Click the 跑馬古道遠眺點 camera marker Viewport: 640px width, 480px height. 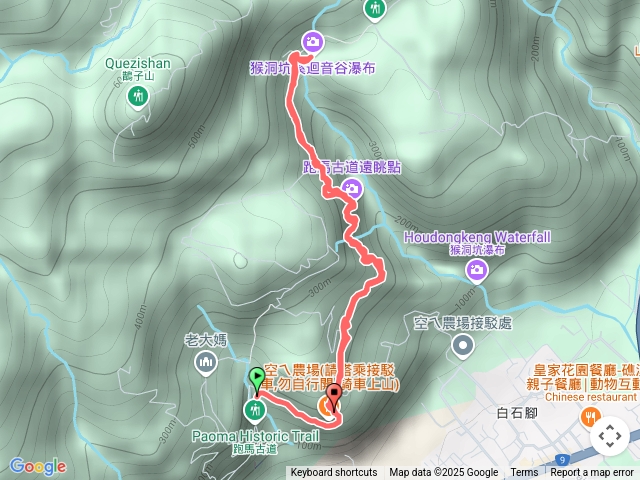point(351,189)
